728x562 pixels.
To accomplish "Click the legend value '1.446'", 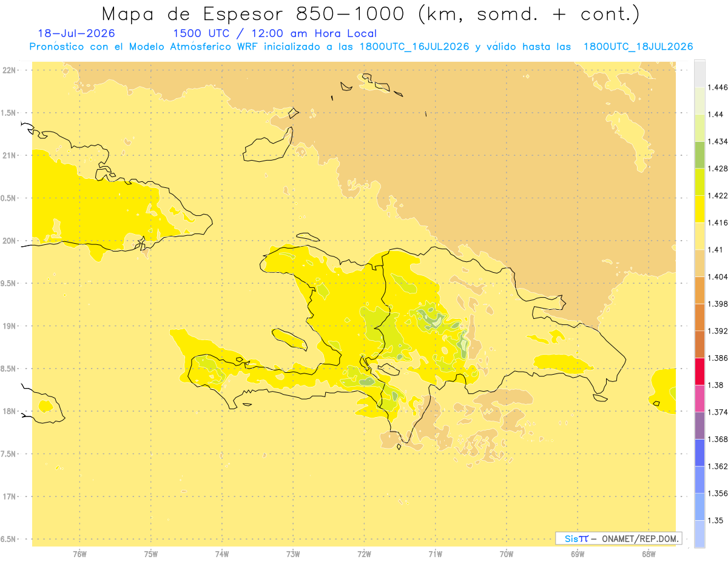I will click(718, 87).
